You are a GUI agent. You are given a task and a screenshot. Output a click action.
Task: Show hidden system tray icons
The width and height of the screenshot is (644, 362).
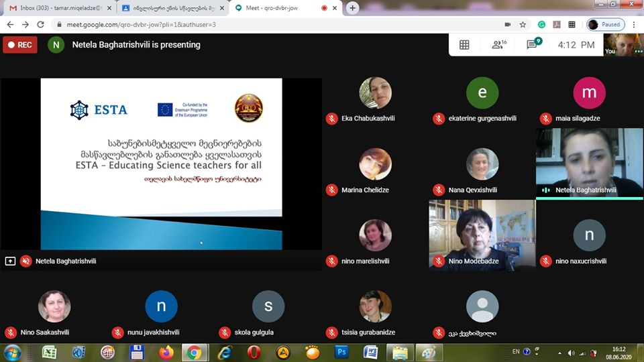tap(559, 353)
